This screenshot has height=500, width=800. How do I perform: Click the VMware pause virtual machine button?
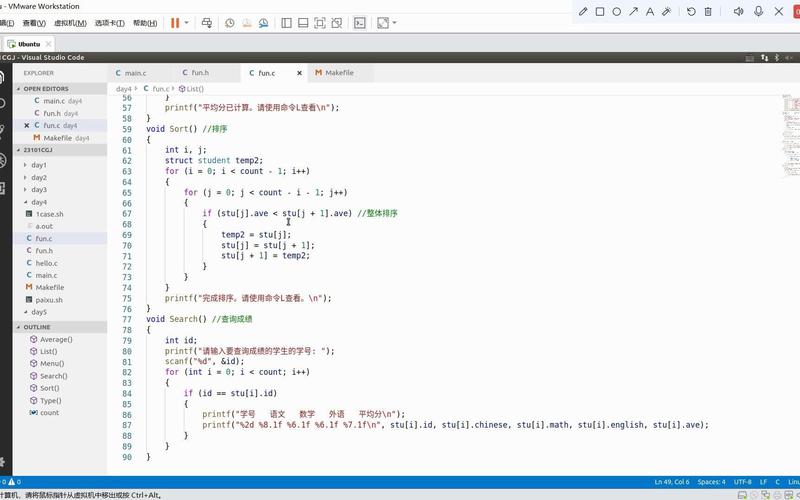tap(175, 22)
